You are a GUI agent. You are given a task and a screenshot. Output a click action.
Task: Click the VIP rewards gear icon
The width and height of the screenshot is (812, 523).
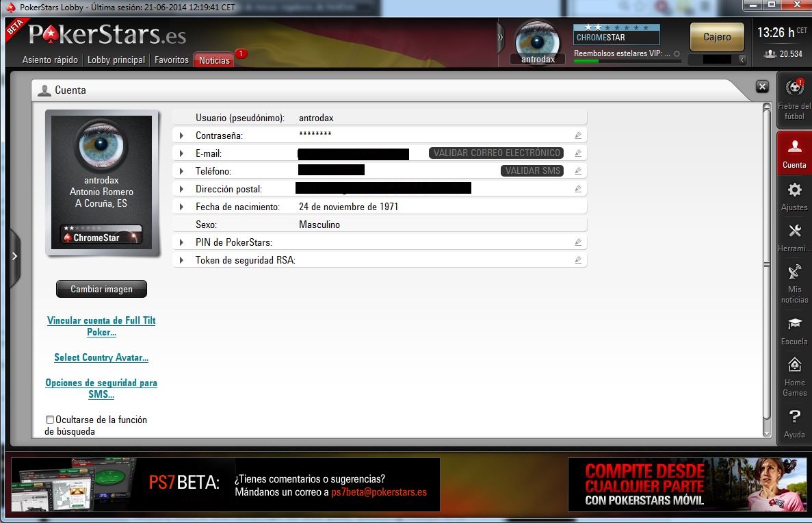click(x=677, y=53)
